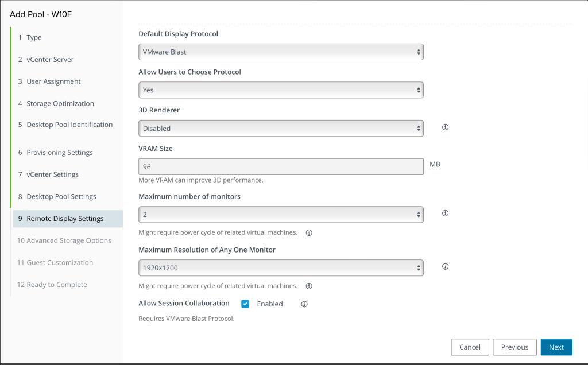Click info icon next to 3D Renderer dropdown
This screenshot has height=365, width=588.
pos(445,127)
